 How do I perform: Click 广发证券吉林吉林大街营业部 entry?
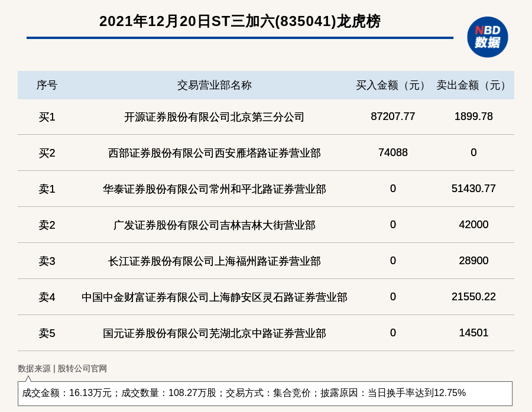click(214, 225)
